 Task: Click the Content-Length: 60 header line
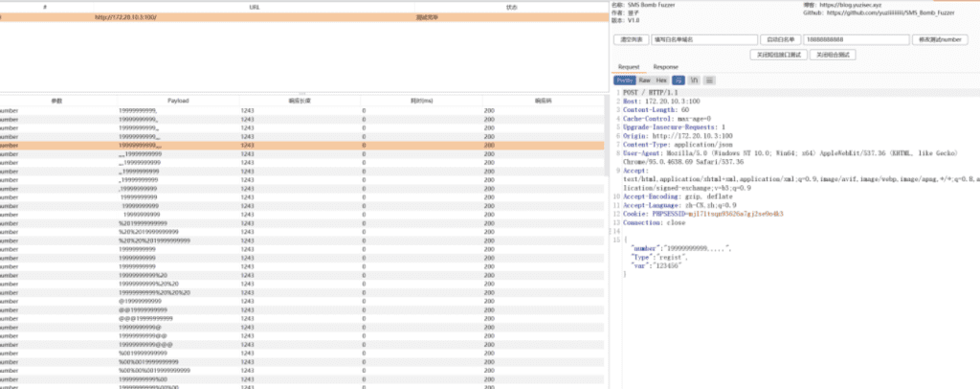[657, 110]
